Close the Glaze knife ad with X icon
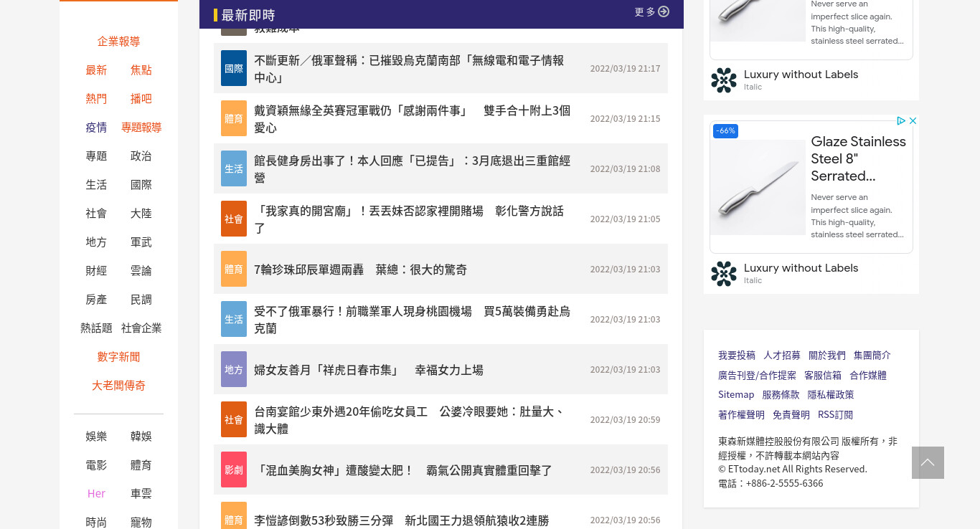This screenshot has height=529, width=980. click(913, 120)
